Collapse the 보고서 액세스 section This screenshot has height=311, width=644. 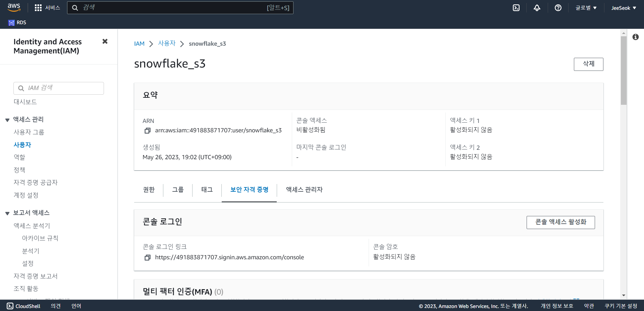[x=7, y=213]
